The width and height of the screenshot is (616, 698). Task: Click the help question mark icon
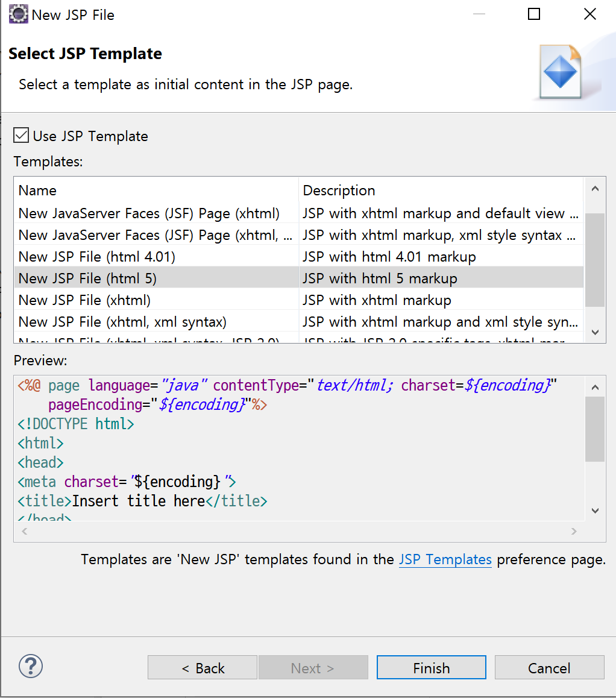click(x=31, y=667)
